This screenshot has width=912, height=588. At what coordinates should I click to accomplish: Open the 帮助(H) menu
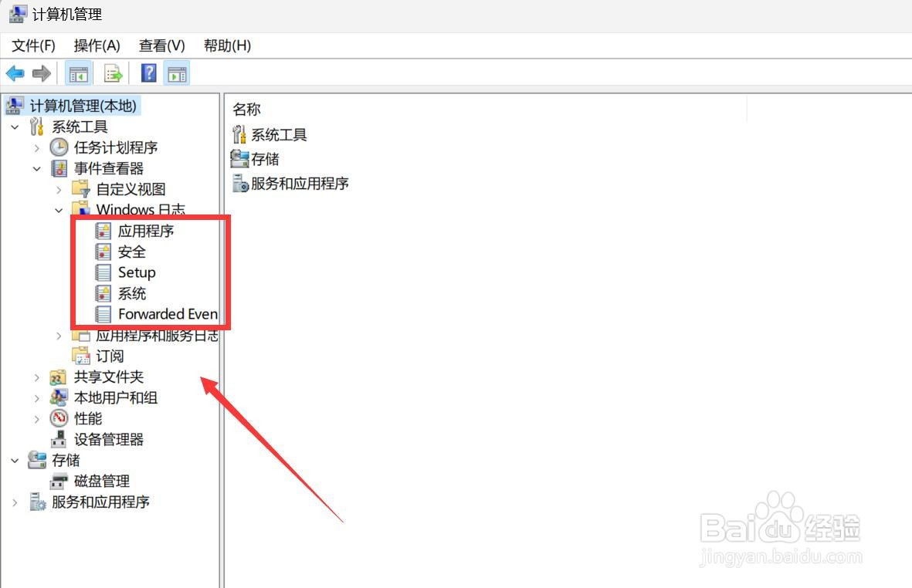227,46
